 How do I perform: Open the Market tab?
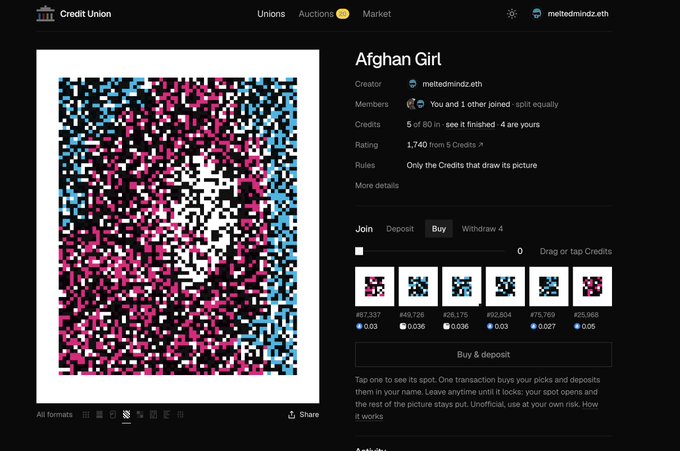376,14
